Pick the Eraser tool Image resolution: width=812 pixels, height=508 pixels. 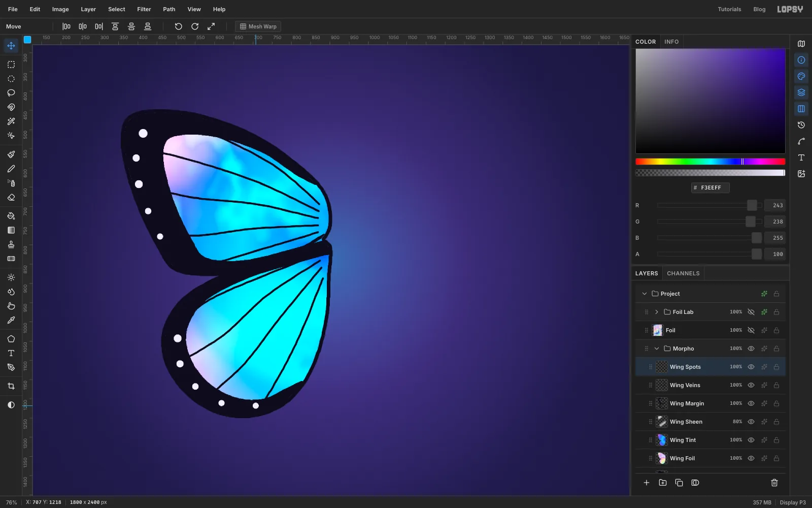tap(11, 198)
